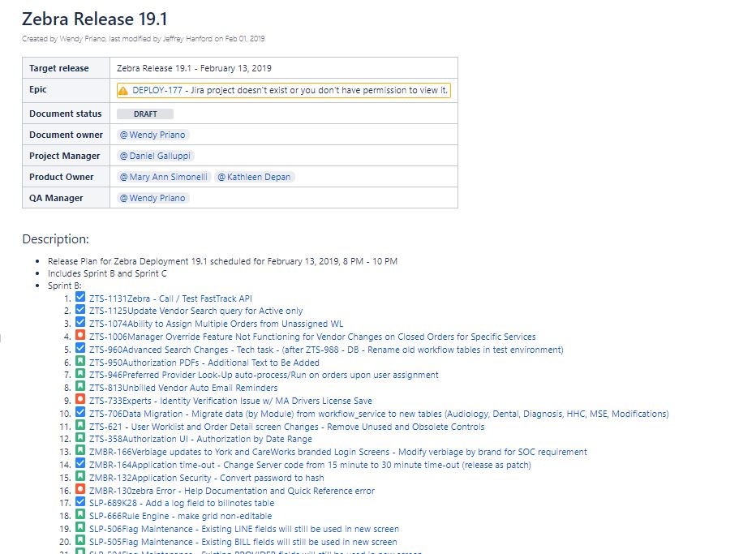The width and height of the screenshot is (756, 554).
Task: Click the story icon for ZMBR-166Verbiage updates
Action: point(80,450)
